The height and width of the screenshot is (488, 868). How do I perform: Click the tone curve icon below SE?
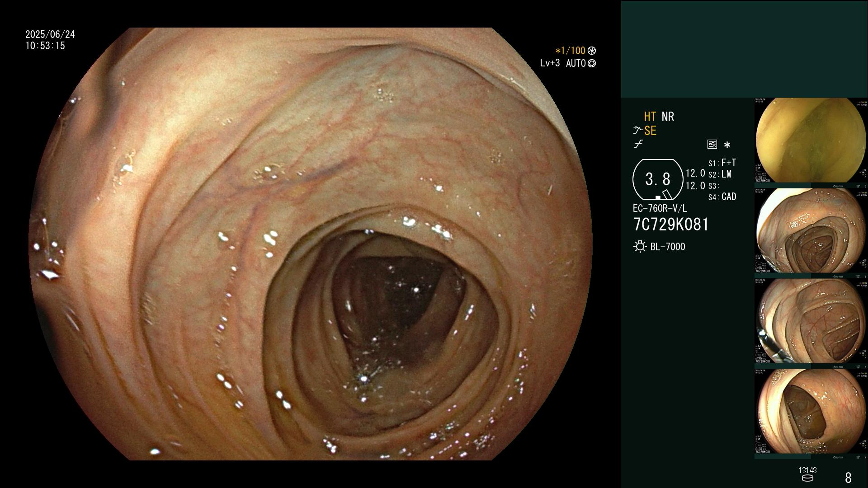pos(638,144)
